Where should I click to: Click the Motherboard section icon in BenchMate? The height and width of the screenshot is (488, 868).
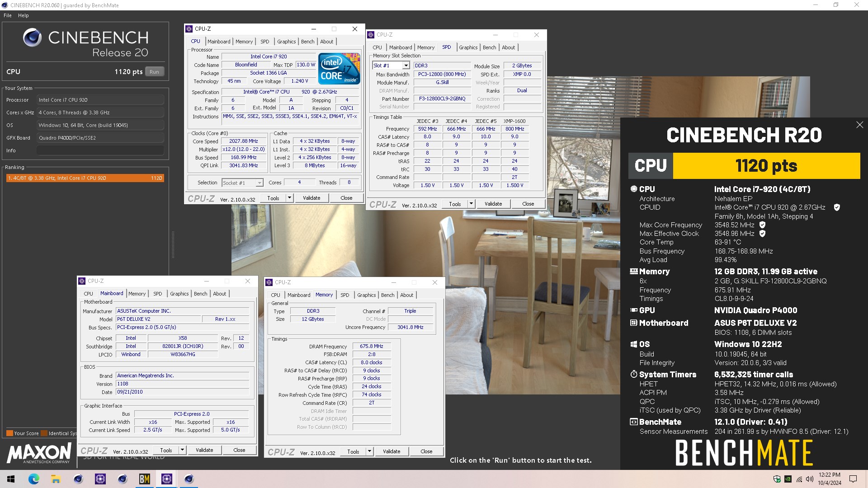(x=634, y=323)
